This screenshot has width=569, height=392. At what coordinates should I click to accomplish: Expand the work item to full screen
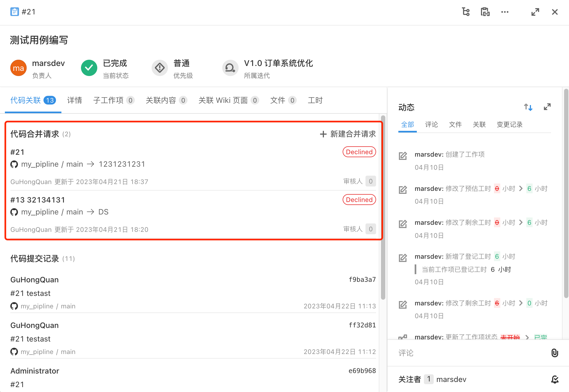535,12
